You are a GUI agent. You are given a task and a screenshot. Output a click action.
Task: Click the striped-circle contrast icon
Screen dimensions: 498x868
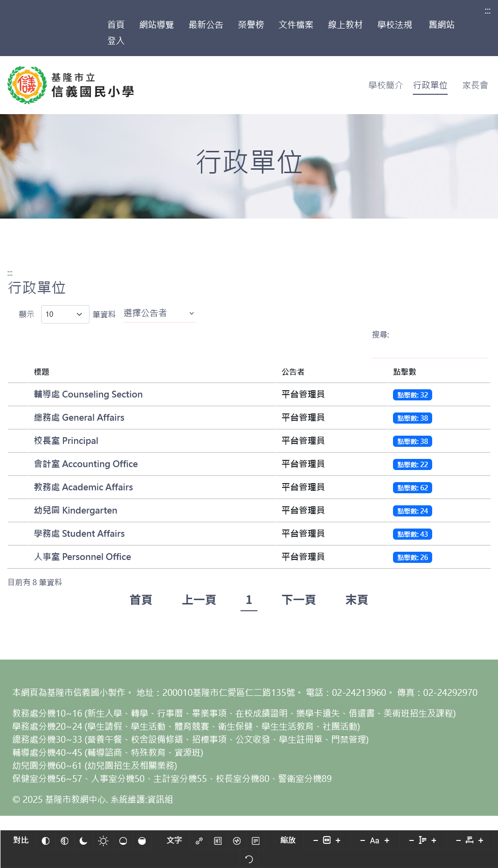64,841
